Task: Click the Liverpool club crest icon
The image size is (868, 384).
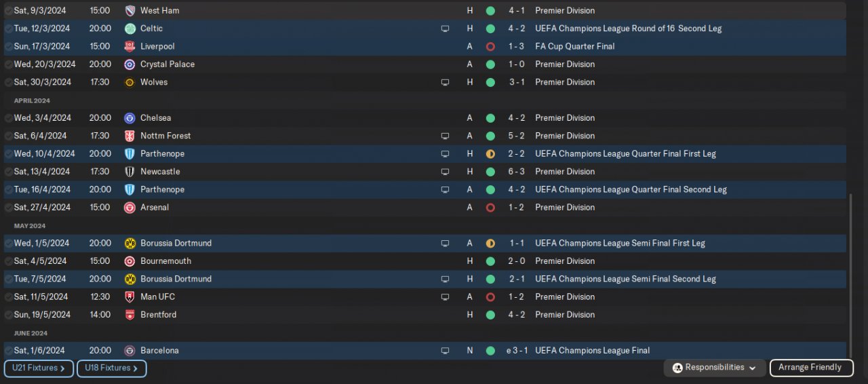Action: click(x=130, y=46)
